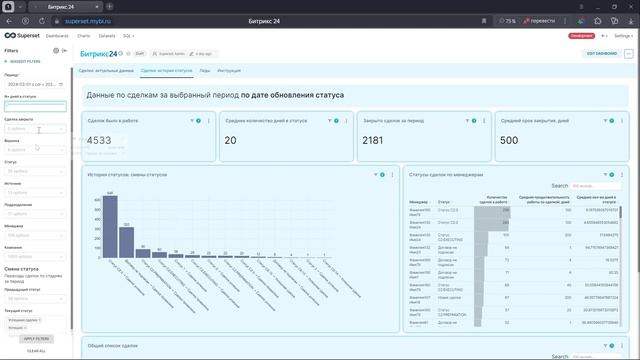
Task: Open kebab menu on average days in status card
Action: point(346,121)
